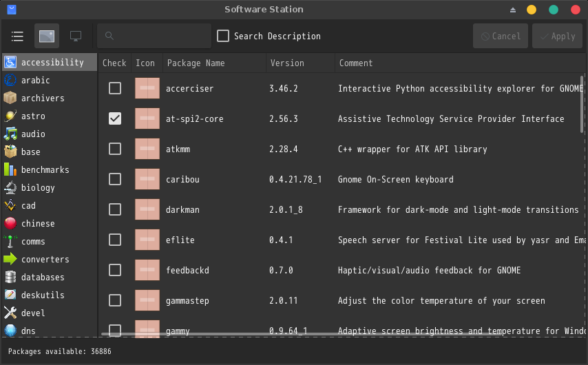
Task: Check the gammastep package checkbox
Action: [115, 300]
